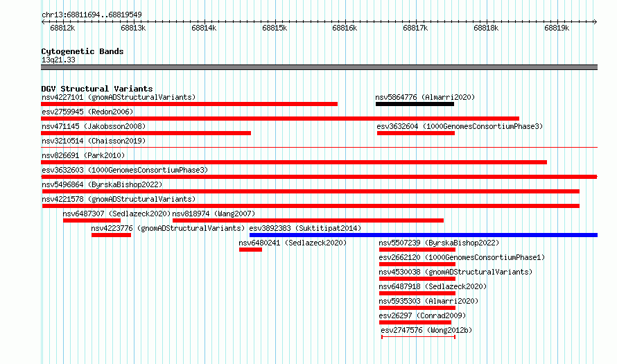This screenshot has width=617, height=364.
Task: Click the nsv3210514 (Chaisson2019) label
Action: [x=94, y=141]
